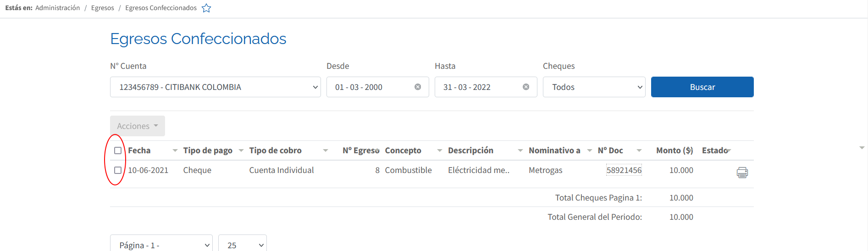The width and height of the screenshot is (868, 251).
Task: Sort by the Nominativo a column arrow
Action: 590,151
